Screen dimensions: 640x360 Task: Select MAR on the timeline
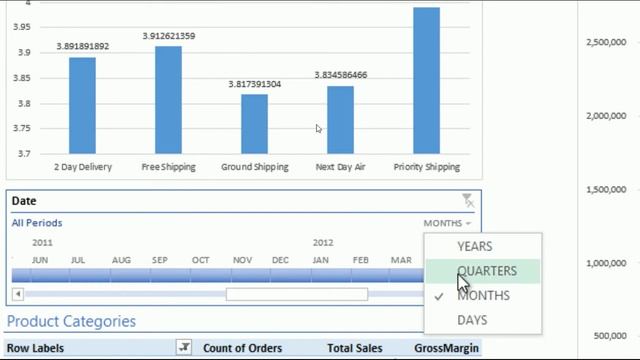(x=407, y=275)
